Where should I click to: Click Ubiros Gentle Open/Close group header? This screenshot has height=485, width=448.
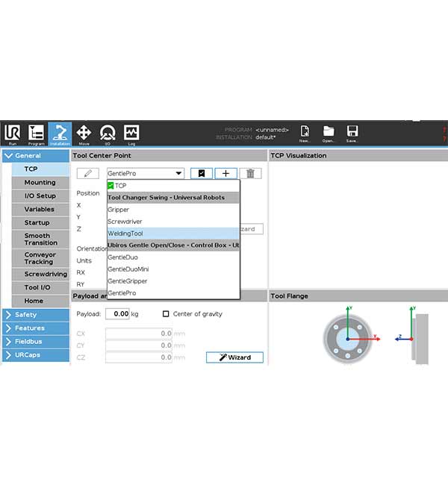(x=173, y=245)
